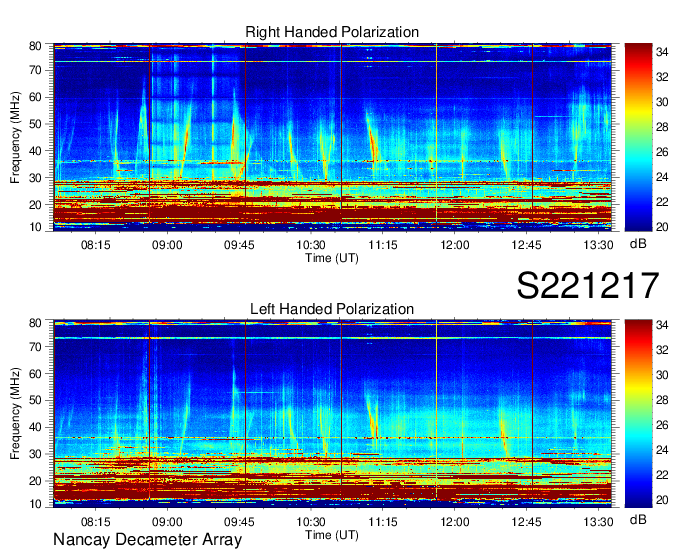Screen dimensions: 680x552
Task: Select the 09:00 tick on Right Handed time axis
Action: [x=167, y=245]
